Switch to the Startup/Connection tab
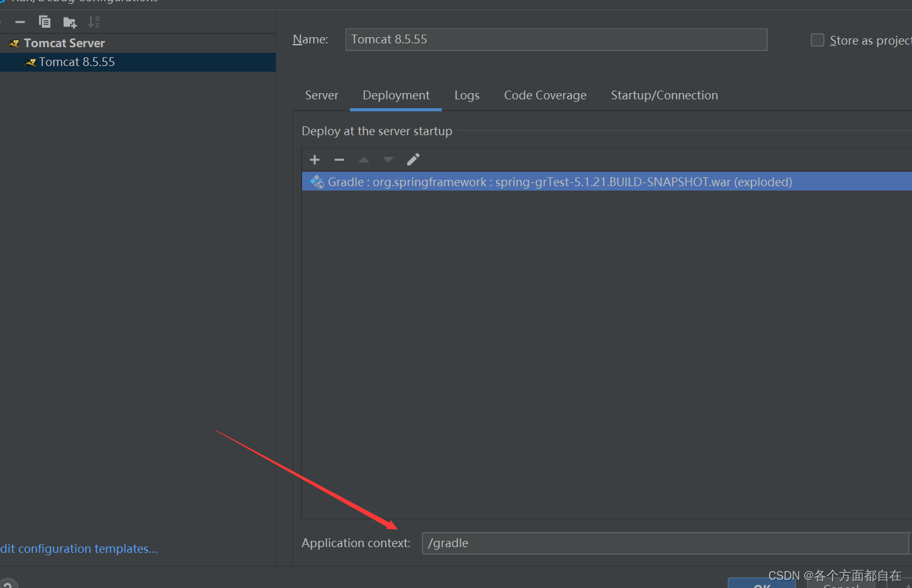912x588 pixels. pos(664,96)
